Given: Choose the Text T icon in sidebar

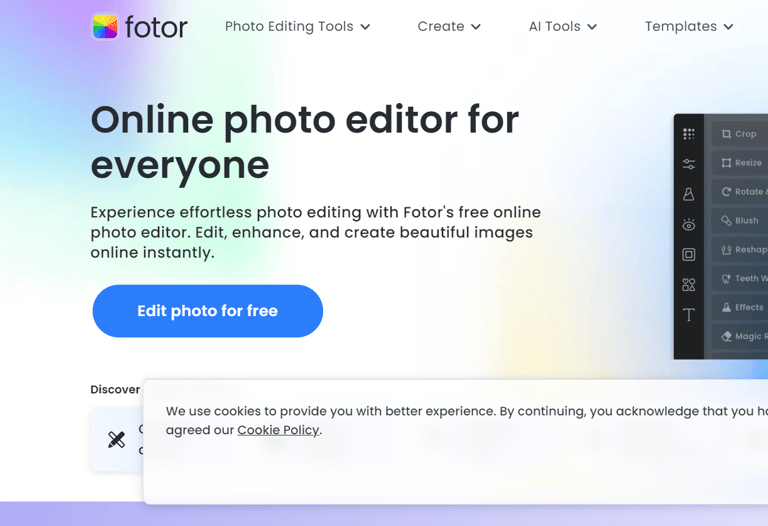Looking at the screenshot, I should [689, 314].
